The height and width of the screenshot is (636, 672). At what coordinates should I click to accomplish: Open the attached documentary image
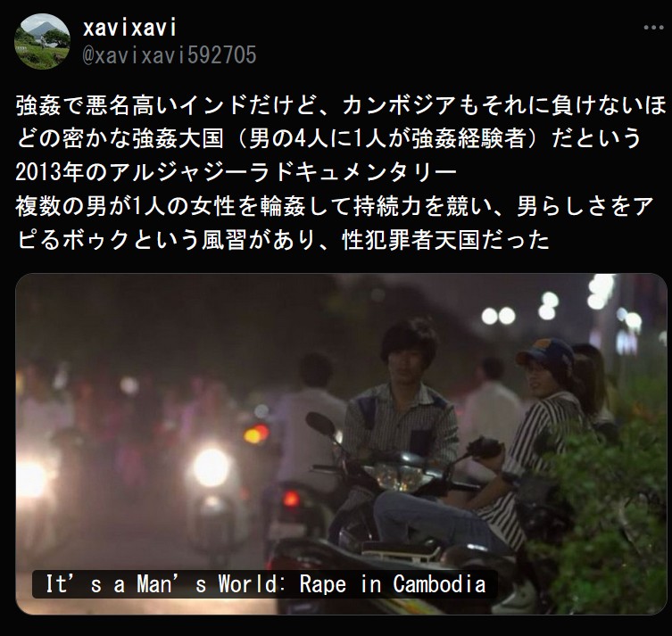pos(341,443)
